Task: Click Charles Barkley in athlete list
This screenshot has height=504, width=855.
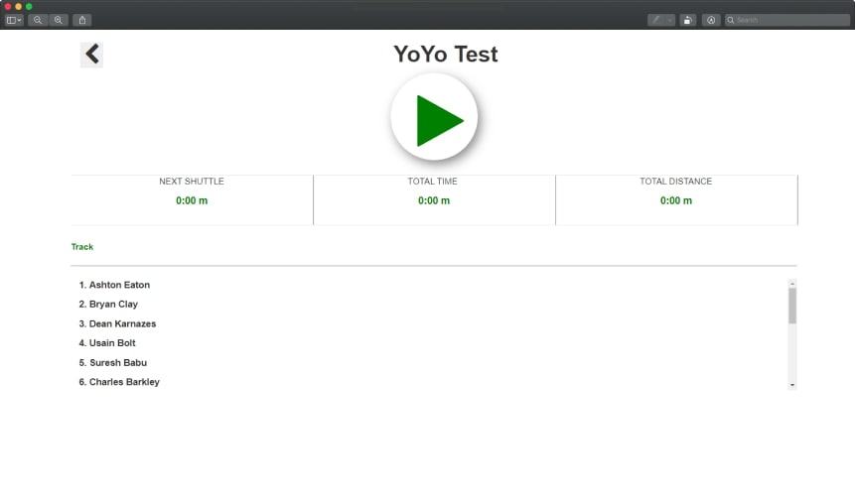Action: (124, 382)
